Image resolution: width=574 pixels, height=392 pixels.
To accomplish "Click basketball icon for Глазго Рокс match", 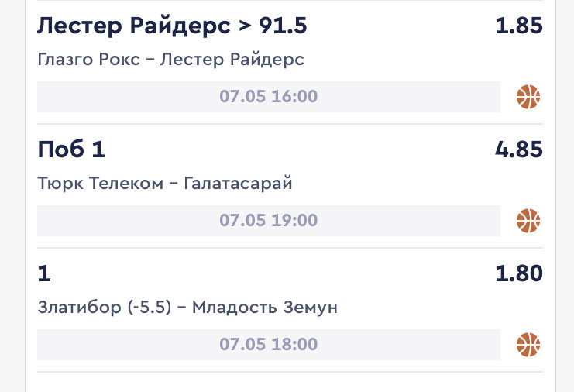I will click(x=528, y=97).
